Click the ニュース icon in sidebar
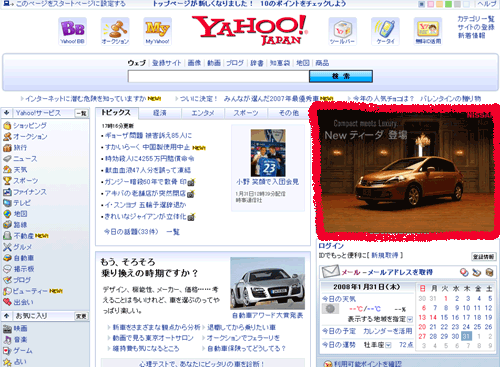 coord(7,159)
